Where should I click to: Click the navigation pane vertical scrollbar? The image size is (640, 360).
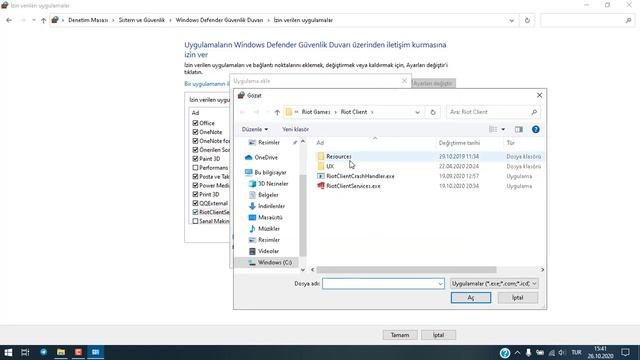click(302, 216)
